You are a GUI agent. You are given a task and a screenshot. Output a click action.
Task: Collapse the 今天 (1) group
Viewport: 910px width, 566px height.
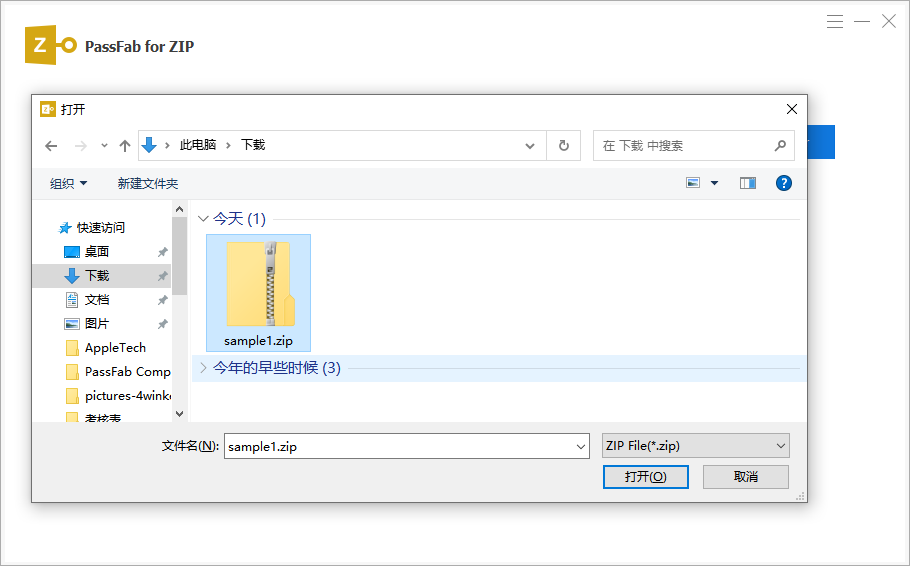coord(203,219)
